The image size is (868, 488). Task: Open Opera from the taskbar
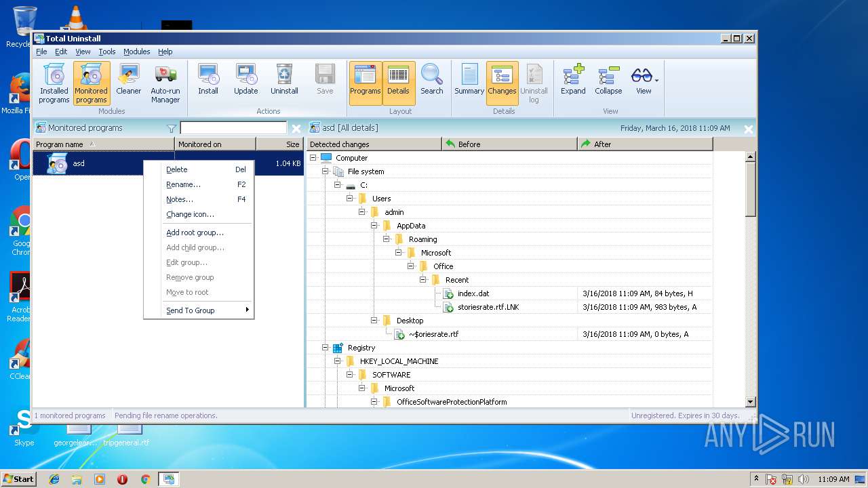122,479
